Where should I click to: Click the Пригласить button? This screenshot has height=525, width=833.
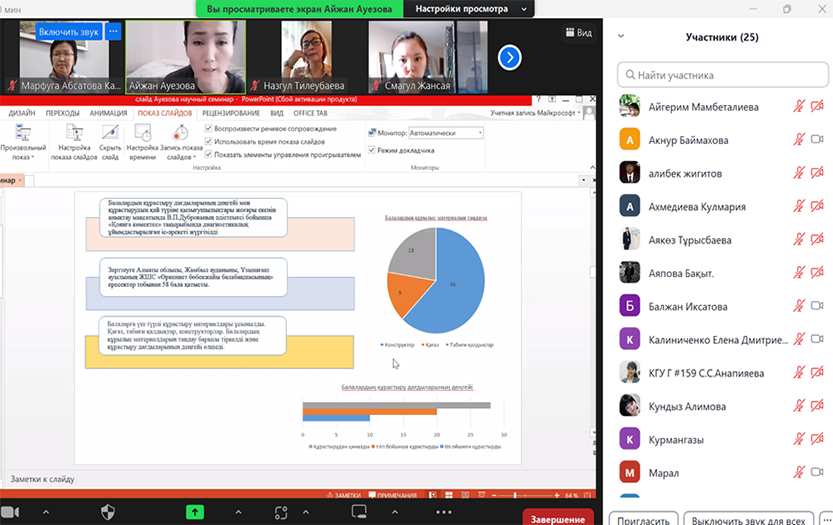pos(645,520)
